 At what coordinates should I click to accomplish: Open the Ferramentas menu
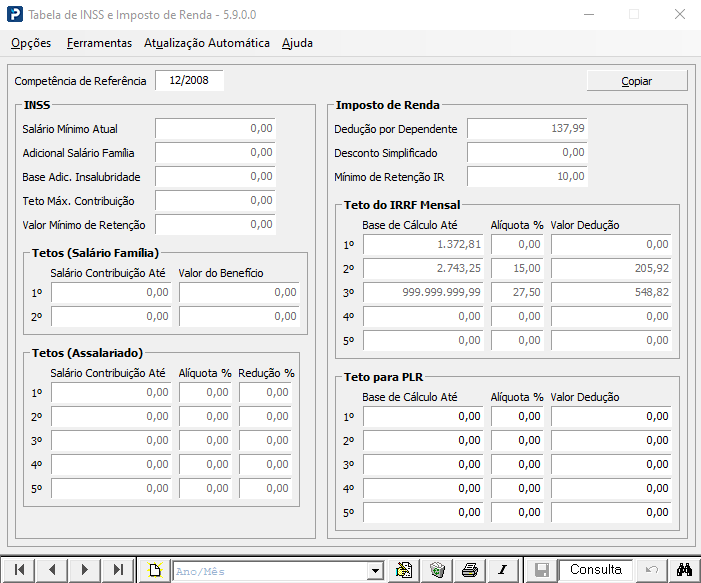click(99, 43)
